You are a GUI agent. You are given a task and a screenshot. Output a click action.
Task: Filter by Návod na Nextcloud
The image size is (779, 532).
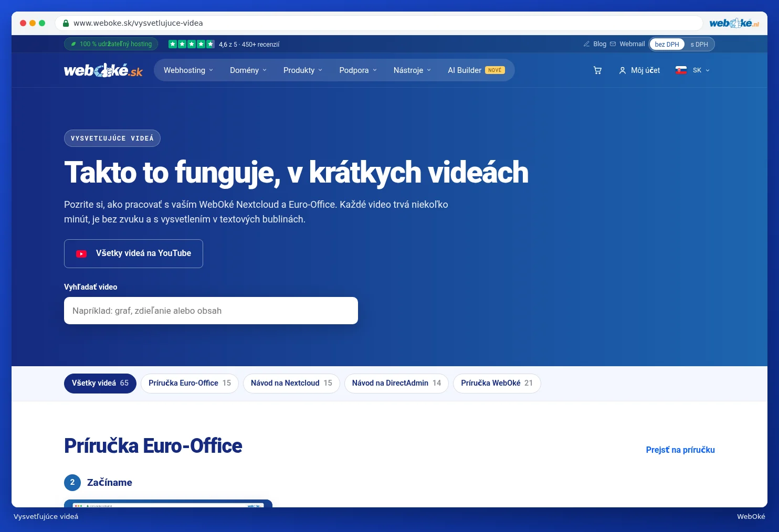pos(291,383)
